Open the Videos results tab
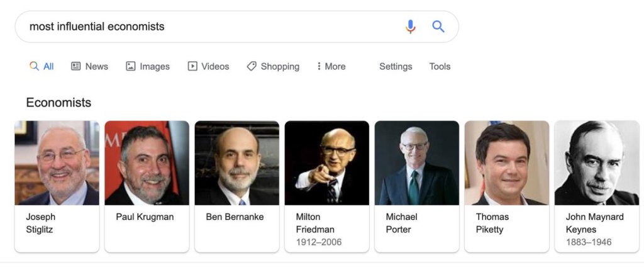 click(208, 66)
